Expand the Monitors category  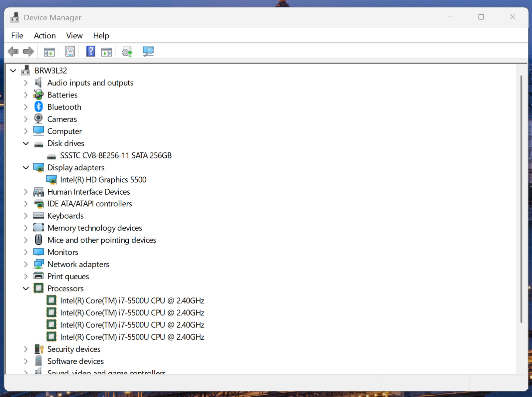(26, 252)
